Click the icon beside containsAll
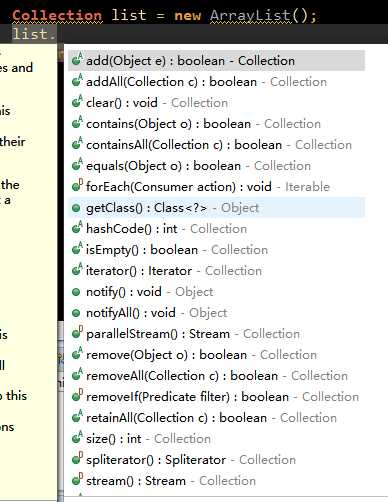Viewport: 388px width, 502px height. [x=77, y=143]
